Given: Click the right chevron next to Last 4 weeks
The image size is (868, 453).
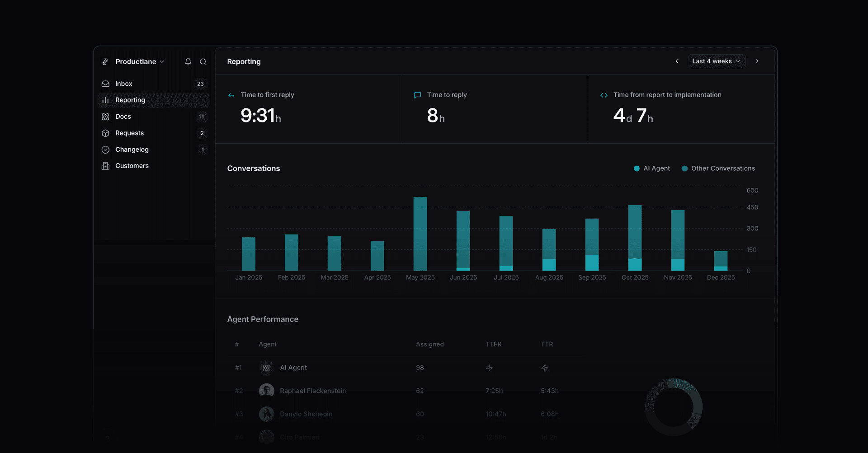Looking at the screenshot, I should click(757, 61).
